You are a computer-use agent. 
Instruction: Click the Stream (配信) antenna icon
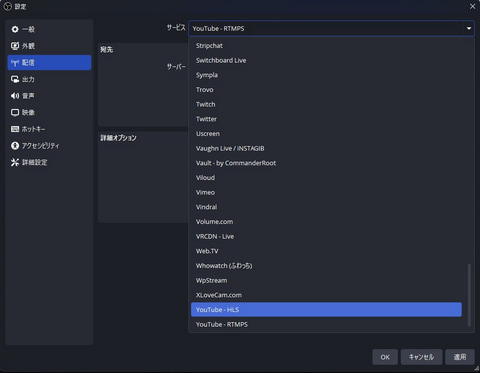[x=15, y=63]
